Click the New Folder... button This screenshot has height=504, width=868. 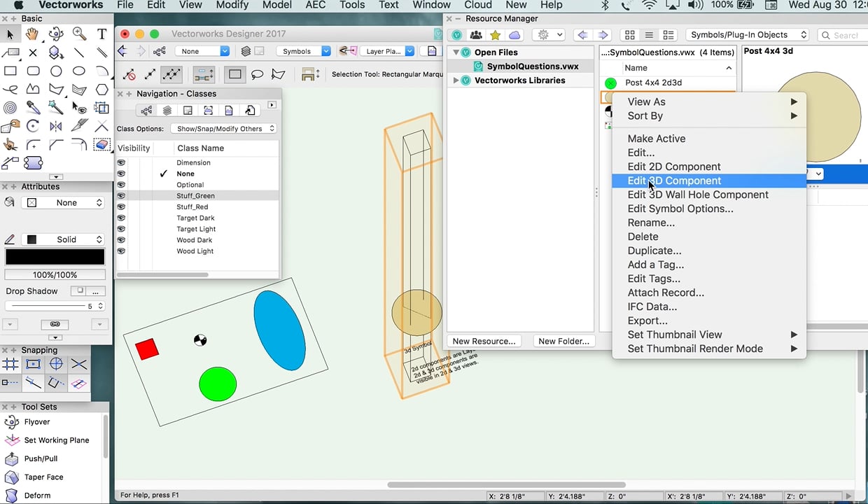point(563,341)
